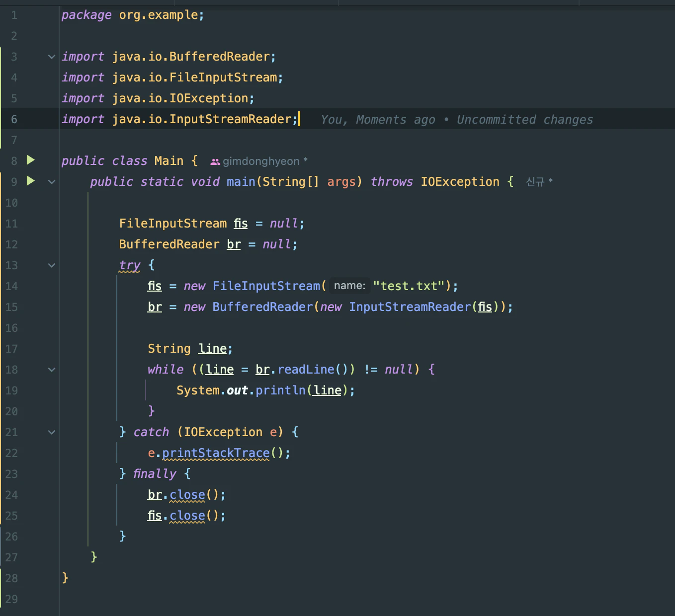Click the 'Uncommitted changes' blame annotation
The height and width of the screenshot is (616, 675).
point(525,119)
